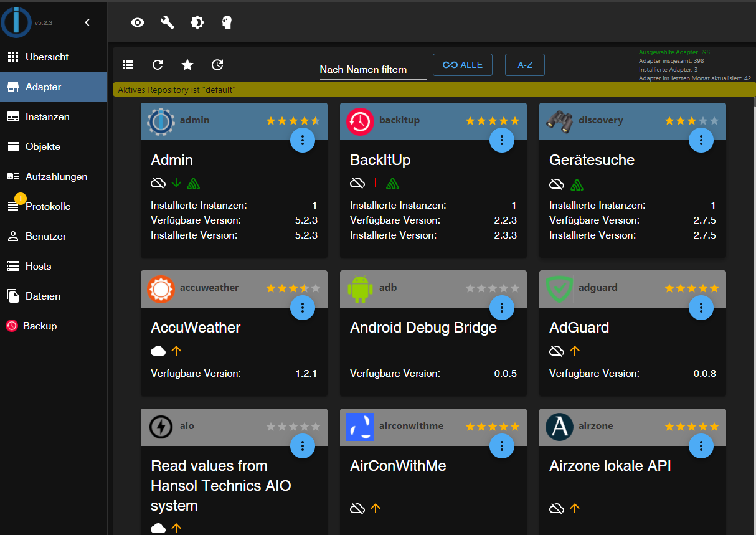756x535 pixels.
Task: Collapse the sidebar with the chevron arrow
Action: pyautogui.click(x=87, y=22)
